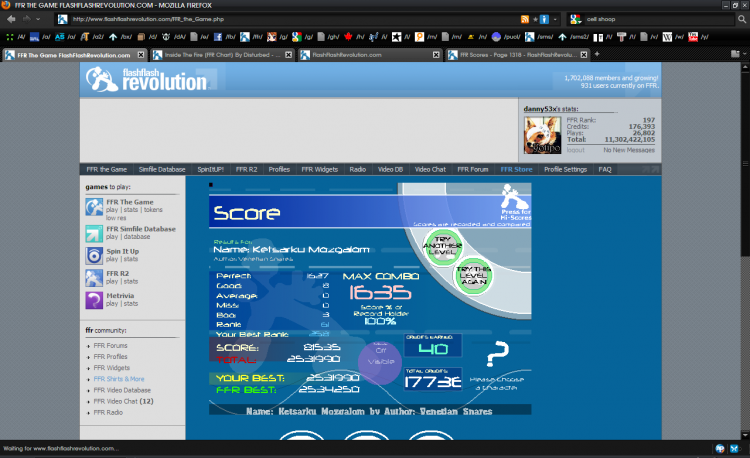Click the right status bar tray icon
The image size is (750, 458).
734,448
